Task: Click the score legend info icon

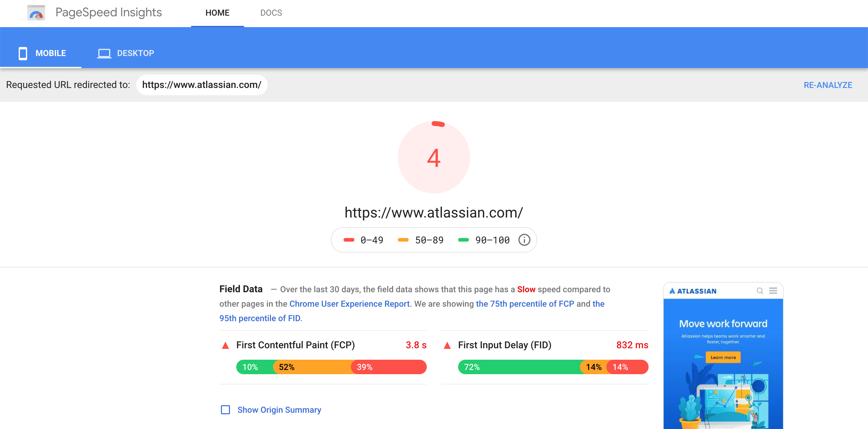Action: pyautogui.click(x=524, y=240)
